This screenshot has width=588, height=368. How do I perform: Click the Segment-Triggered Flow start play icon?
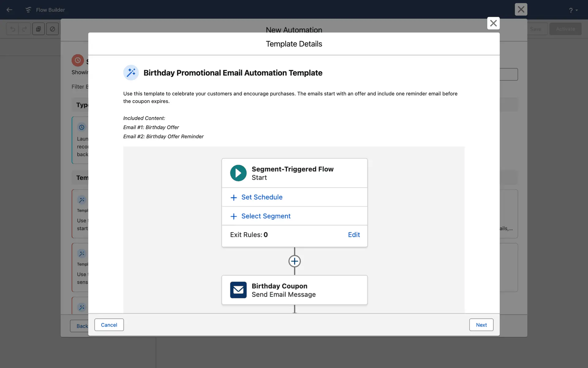(x=238, y=173)
